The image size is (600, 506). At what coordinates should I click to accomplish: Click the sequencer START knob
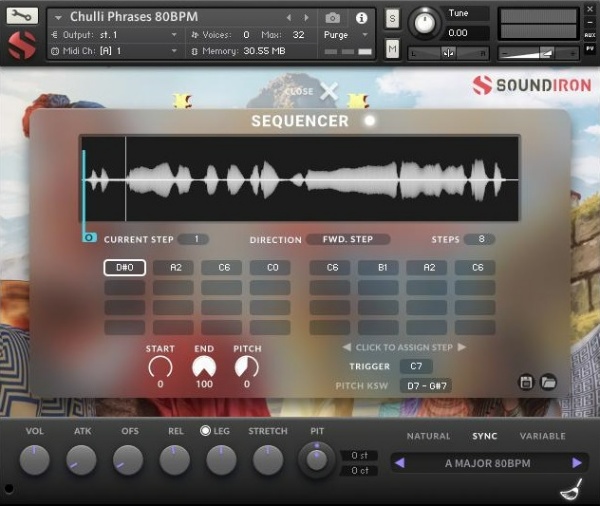[160, 367]
